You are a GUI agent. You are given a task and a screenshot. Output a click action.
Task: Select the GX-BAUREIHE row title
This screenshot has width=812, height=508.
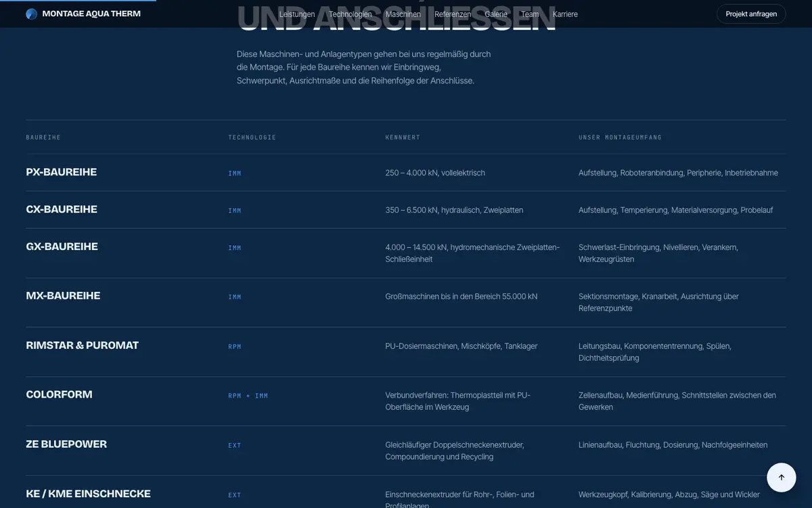tap(62, 247)
